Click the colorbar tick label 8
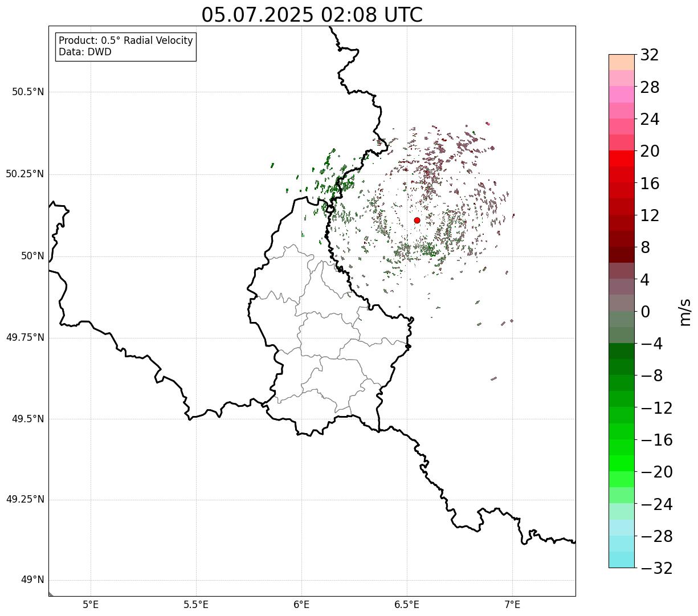Image resolution: width=698 pixels, height=616 pixels. click(x=645, y=248)
